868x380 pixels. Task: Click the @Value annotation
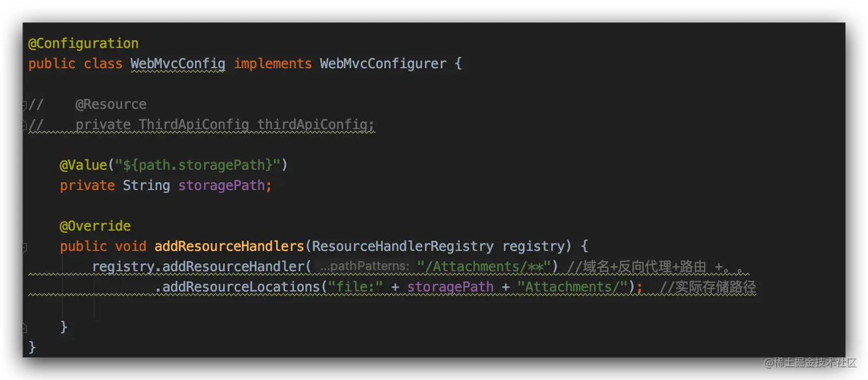(83, 165)
